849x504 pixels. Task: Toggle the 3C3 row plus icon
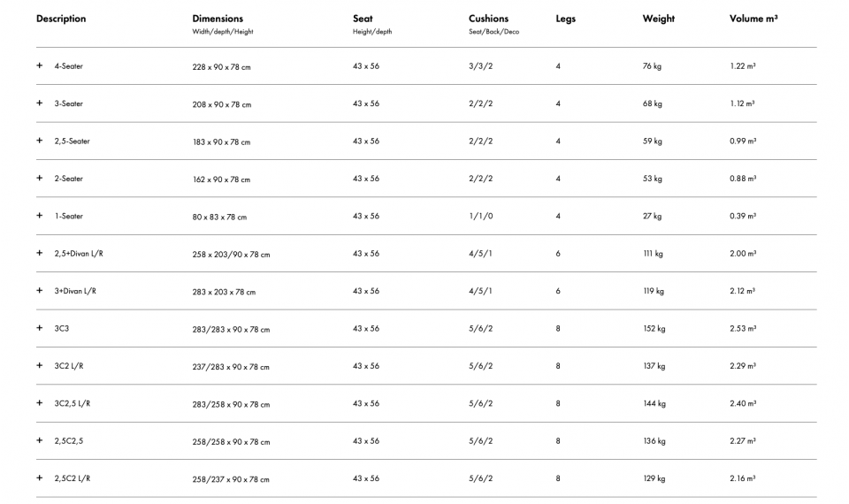(39, 328)
